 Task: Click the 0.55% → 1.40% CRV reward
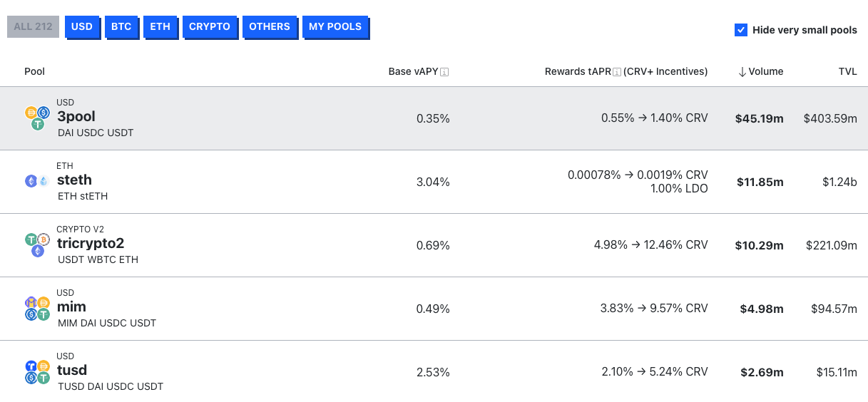(655, 118)
